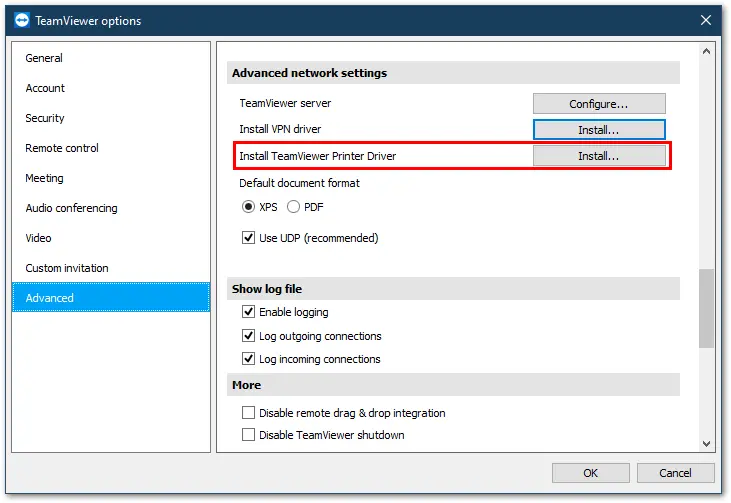Select the XPS document format

[x=248, y=207]
